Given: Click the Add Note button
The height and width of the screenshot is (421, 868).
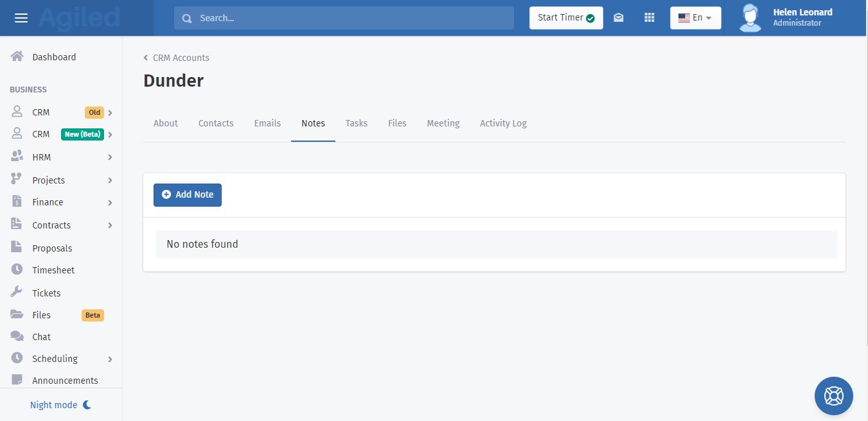Looking at the screenshot, I should point(188,194).
